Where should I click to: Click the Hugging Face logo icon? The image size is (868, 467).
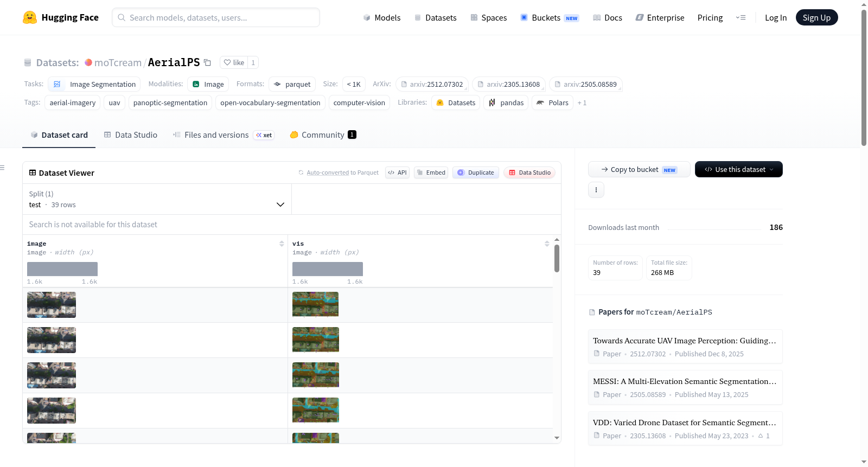30,17
